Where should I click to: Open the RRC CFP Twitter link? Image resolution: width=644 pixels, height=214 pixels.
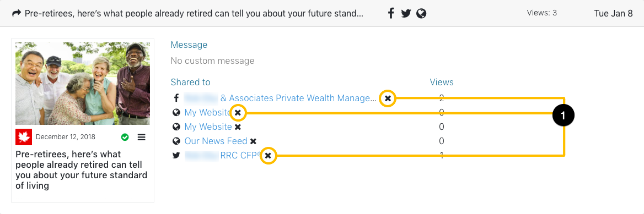pos(241,155)
